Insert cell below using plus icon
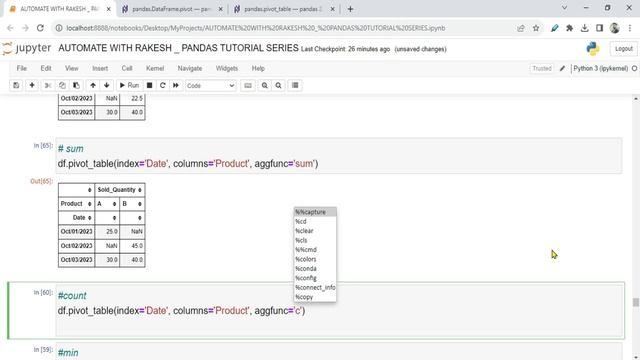This screenshot has height=360, width=640. [32, 85]
